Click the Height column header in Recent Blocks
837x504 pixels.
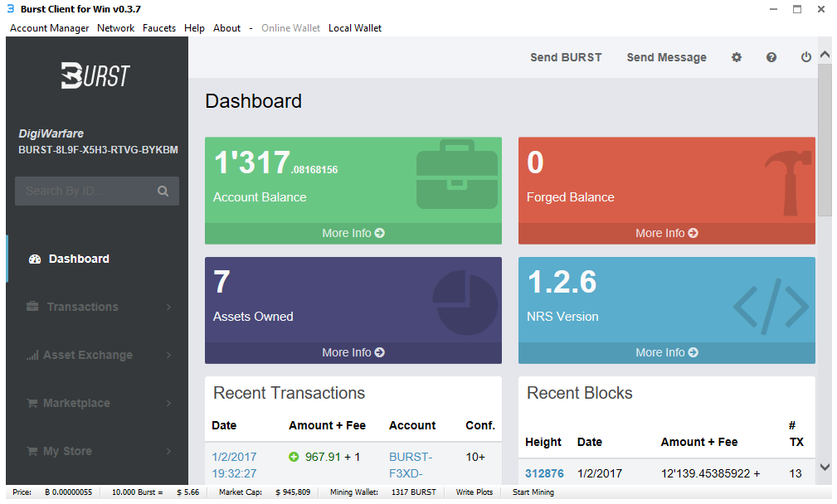pyautogui.click(x=543, y=442)
